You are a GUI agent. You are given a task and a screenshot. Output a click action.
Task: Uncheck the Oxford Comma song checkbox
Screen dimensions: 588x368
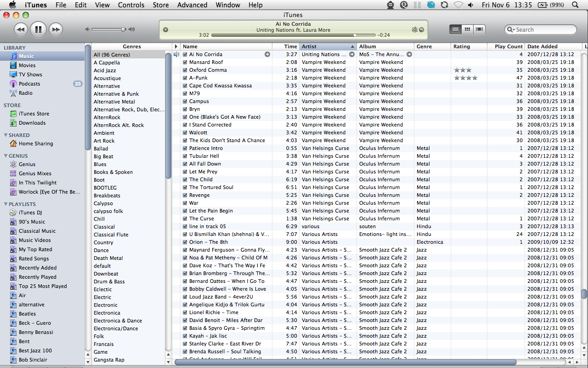pos(185,70)
